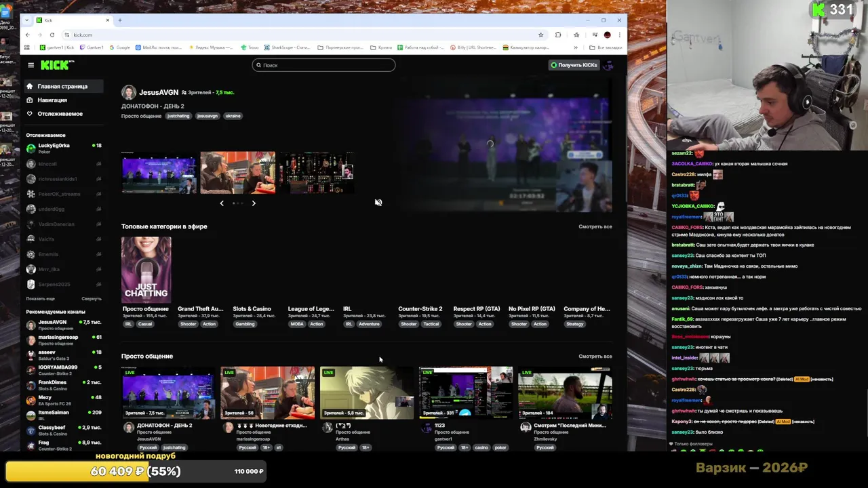868x488 pixels.
Task: Open the Slots & Casino category
Action: pyautogui.click(x=252, y=309)
